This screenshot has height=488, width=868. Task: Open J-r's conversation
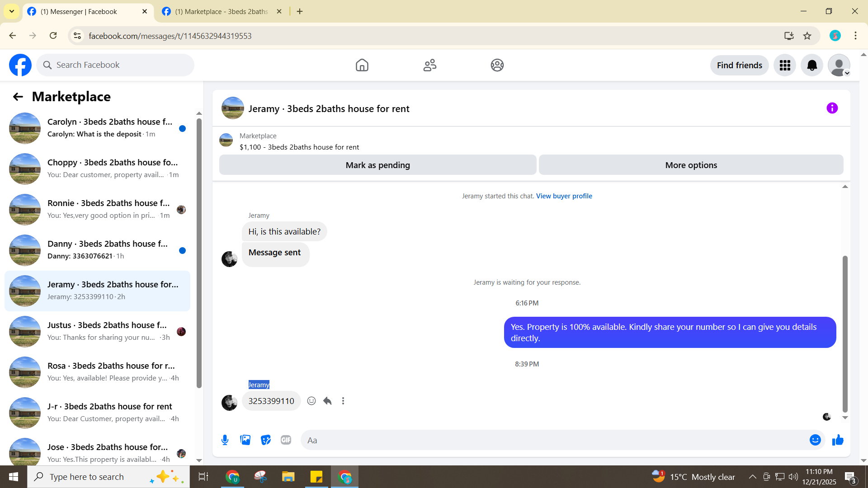pyautogui.click(x=97, y=413)
